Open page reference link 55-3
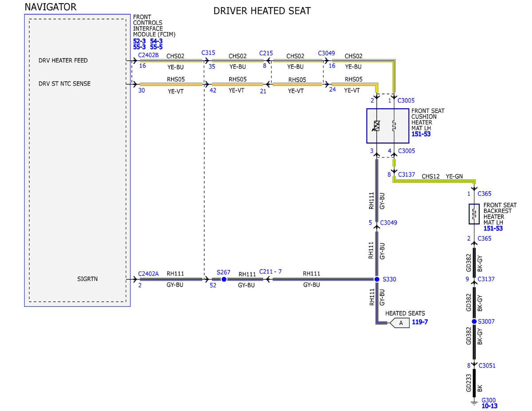This screenshot has height=411, width=532. (140, 46)
